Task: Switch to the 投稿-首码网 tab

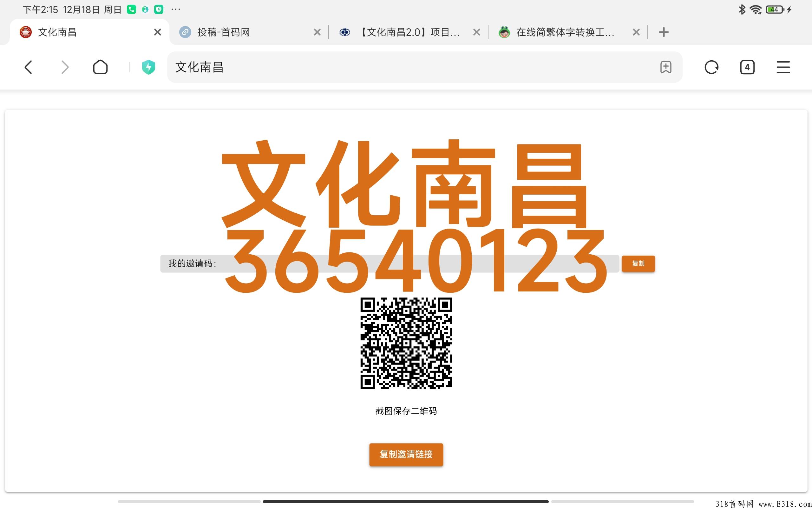Action: [249, 32]
